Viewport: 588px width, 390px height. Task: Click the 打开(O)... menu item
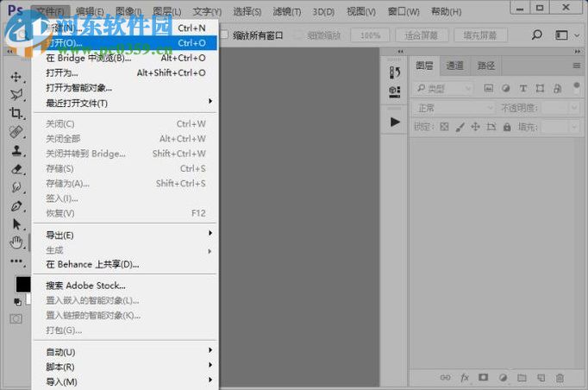pos(125,43)
